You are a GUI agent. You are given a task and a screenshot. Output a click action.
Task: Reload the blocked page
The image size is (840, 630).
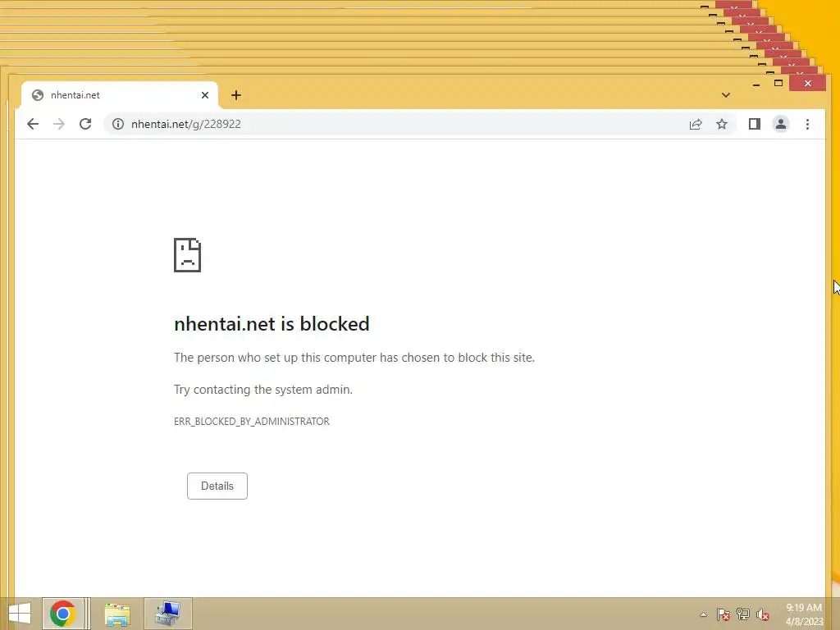pos(85,125)
